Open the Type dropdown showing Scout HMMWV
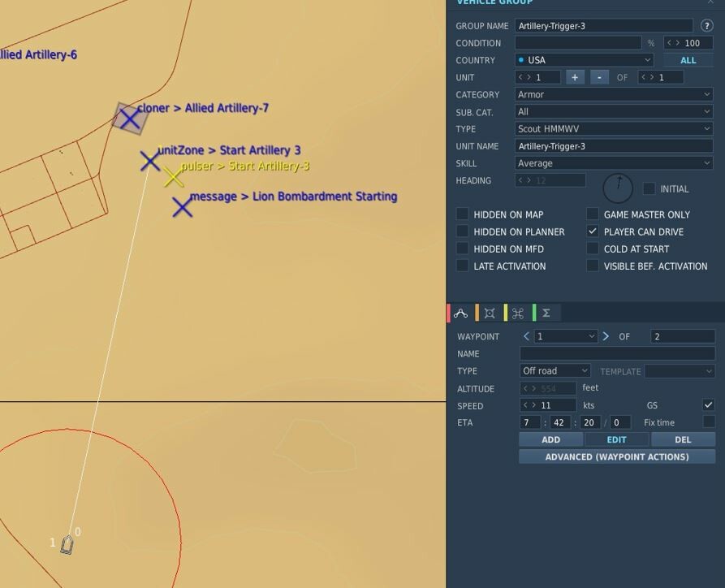725x588 pixels. [x=614, y=128]
